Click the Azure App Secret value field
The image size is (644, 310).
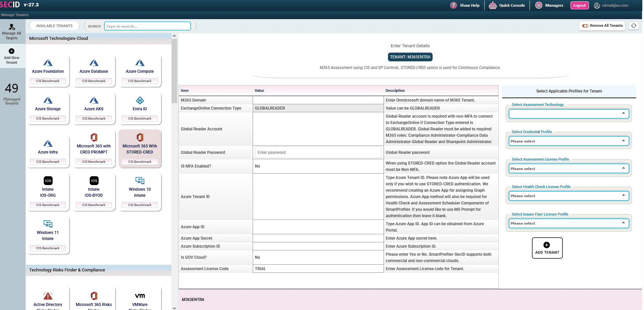coord(318,238)
